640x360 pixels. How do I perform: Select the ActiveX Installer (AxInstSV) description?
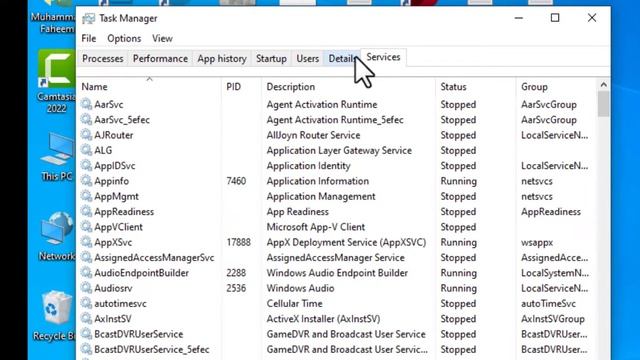pos(323,319)
